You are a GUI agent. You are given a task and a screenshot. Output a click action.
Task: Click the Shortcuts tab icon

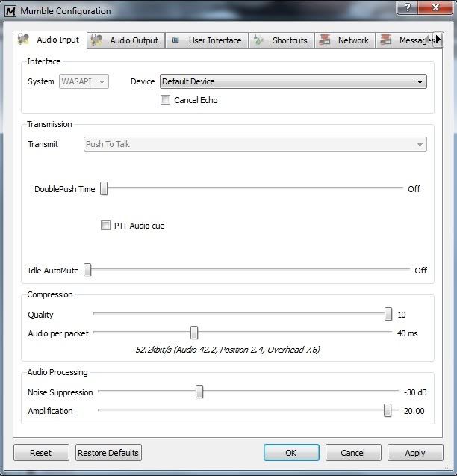tap(259, 40)
